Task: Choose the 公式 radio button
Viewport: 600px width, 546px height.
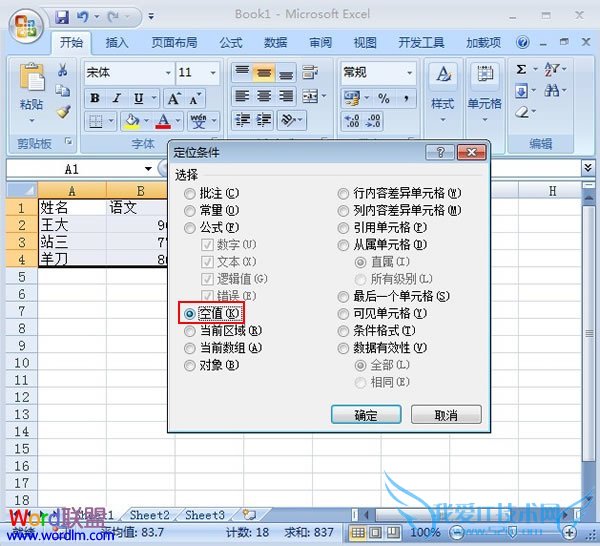Action: 189,228
